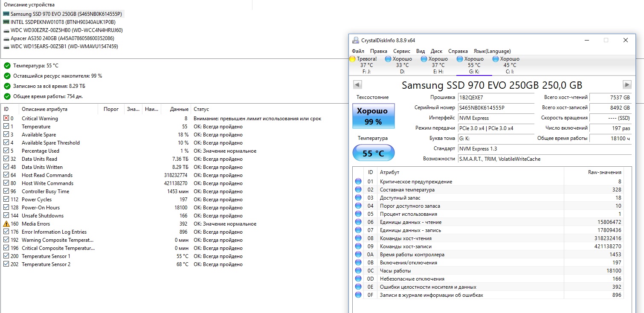Click the blue orb for Команды хост-чтения

[358, 238]
